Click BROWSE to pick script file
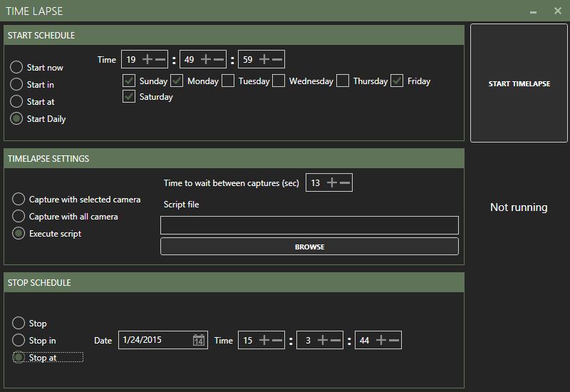 309,247
